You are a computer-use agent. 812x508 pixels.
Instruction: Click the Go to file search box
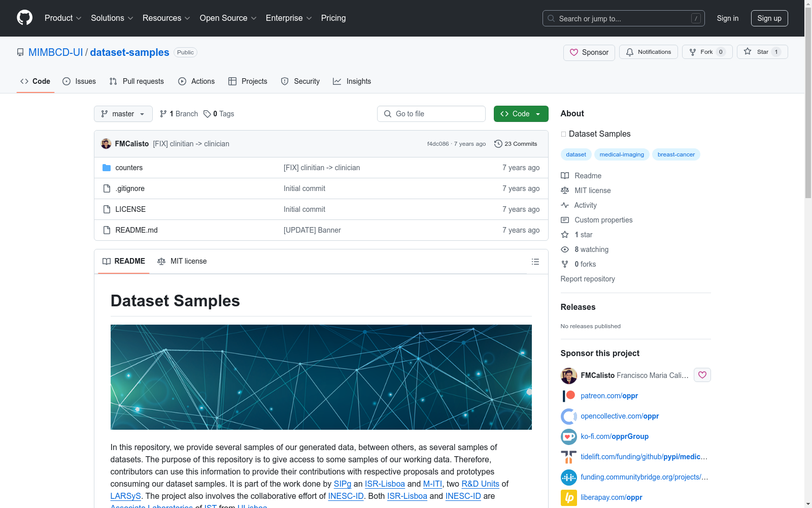(x=431, y=114)
